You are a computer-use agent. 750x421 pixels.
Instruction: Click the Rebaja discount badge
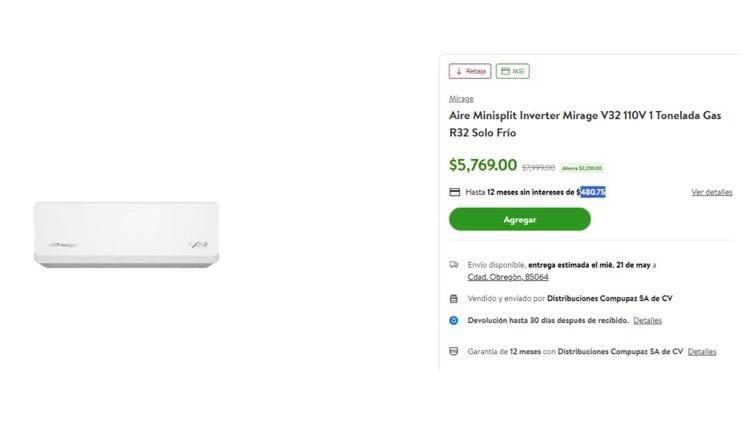point(470,71)
